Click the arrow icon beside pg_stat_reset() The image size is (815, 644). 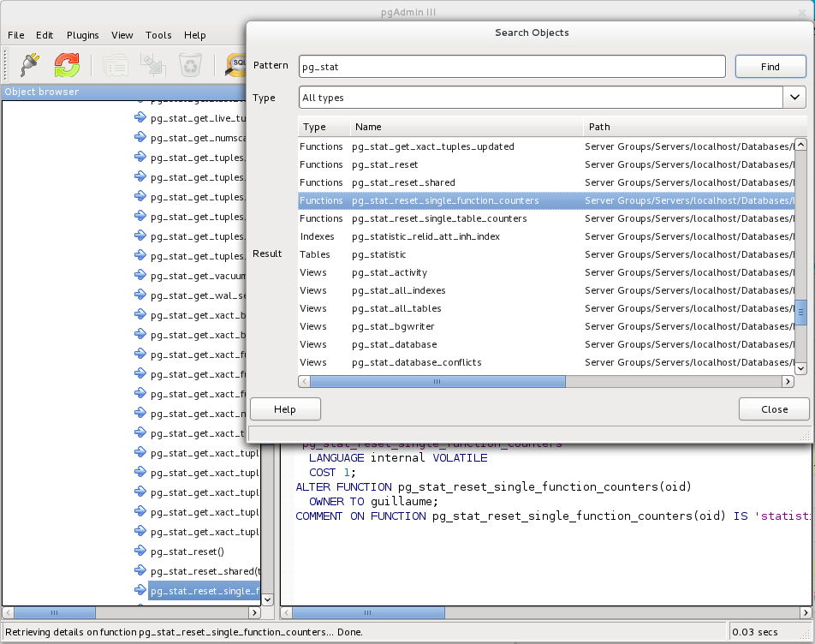click(x=140, y=552)
